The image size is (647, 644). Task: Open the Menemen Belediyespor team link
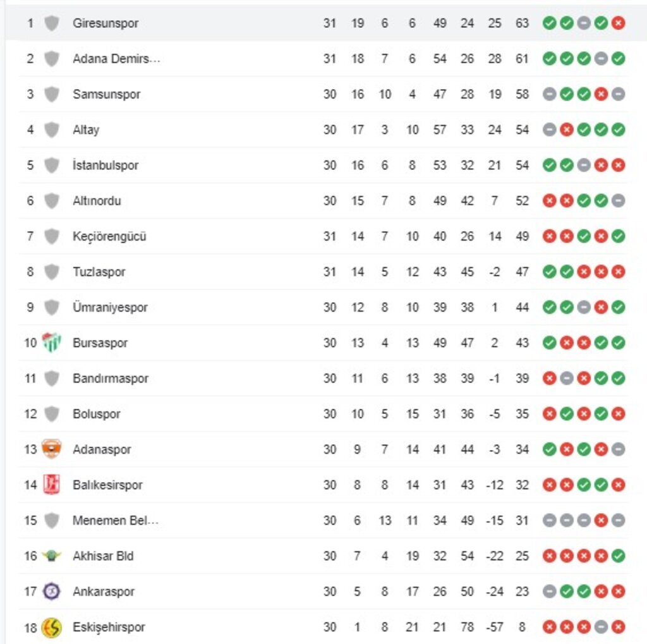tap(116, 521)
